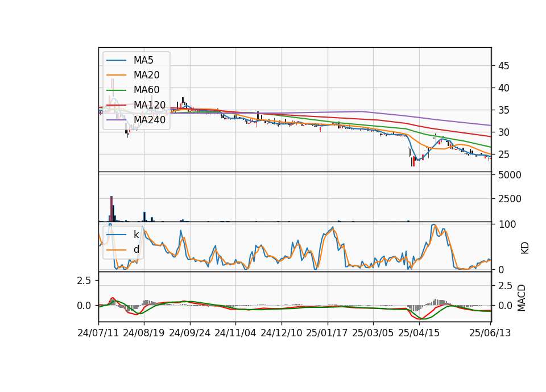Click the 25/06/13 date label

[x=490, y=333]
